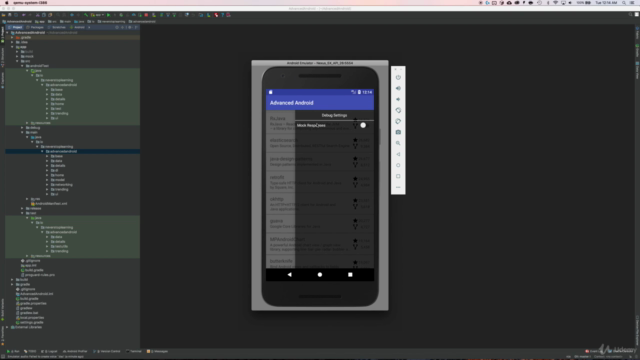Expand the networking folder
Screen dimensions: 640x360
coord(47,184)
